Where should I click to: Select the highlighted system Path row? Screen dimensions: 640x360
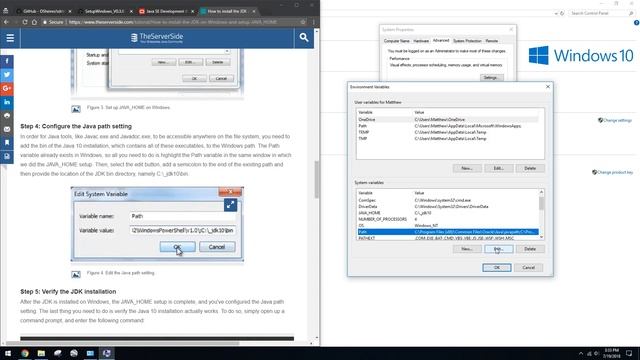[448, 232]
